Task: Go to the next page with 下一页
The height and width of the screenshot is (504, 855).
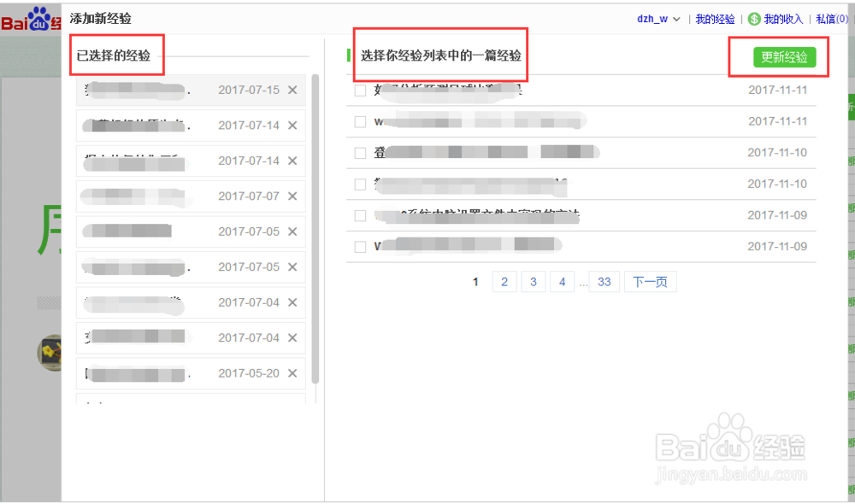Action: click(x=652, y=281)
